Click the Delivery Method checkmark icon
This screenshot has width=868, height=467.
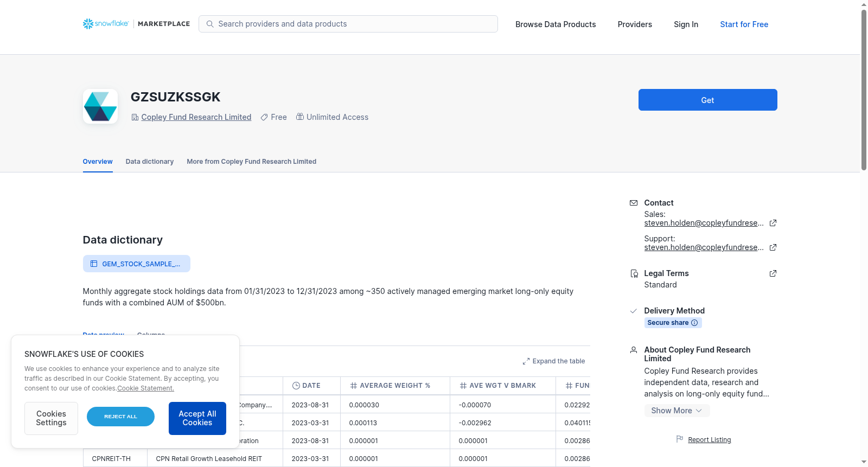634,311
